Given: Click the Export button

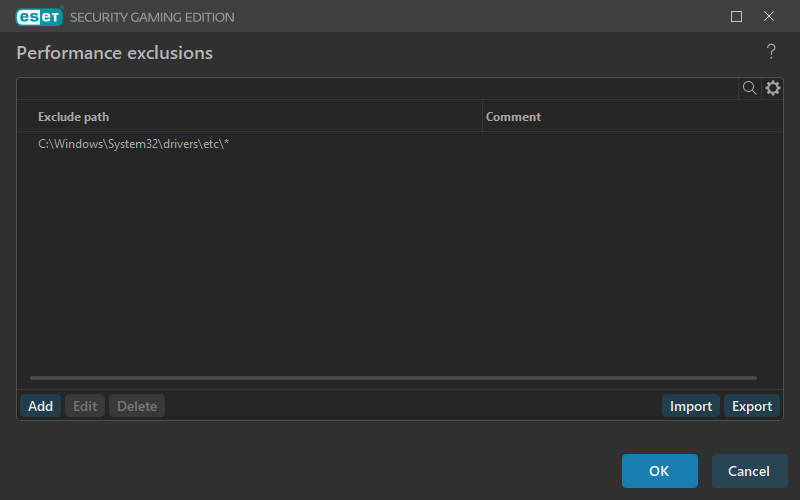Looking at the screenshot, I should [752, 406].
